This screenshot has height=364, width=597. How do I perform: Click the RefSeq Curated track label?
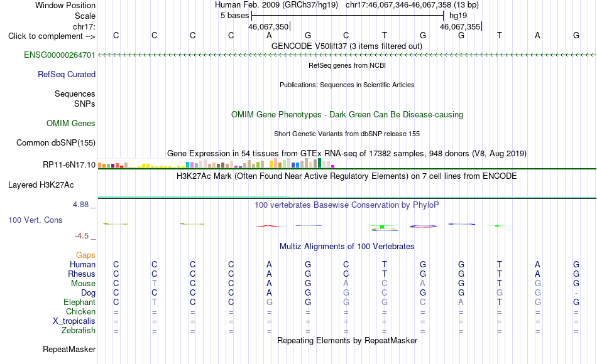[x=66, y=74]
